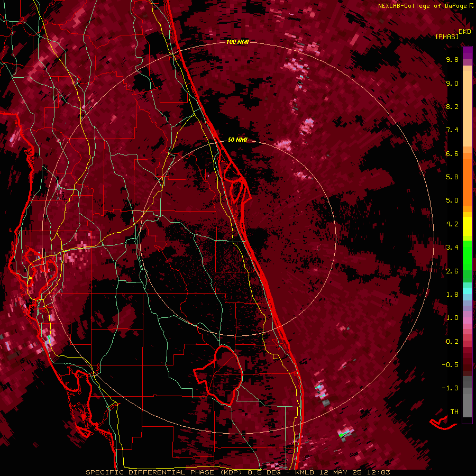This screenshot has height=476, width=476.
Task: Click the peach color bar segment beside 8.2
Action: (467, 108)
